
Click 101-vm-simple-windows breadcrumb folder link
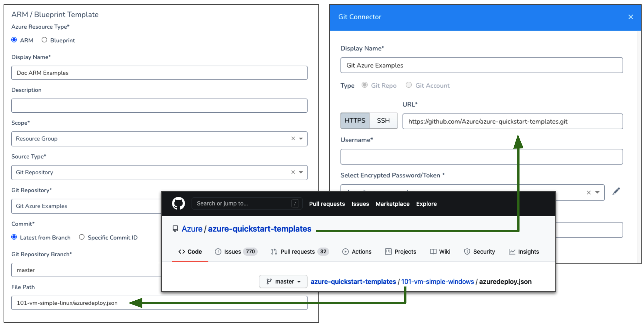437,282
